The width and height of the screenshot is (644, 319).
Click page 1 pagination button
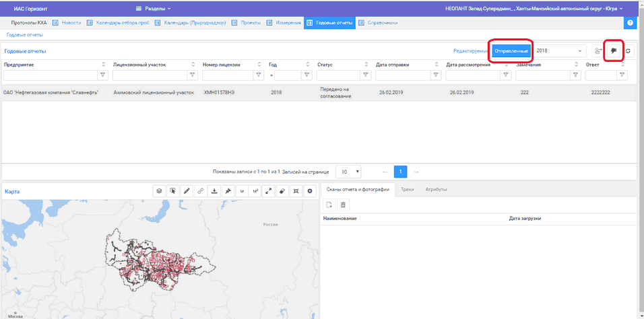pyautogui.click(x=400, y=172)
